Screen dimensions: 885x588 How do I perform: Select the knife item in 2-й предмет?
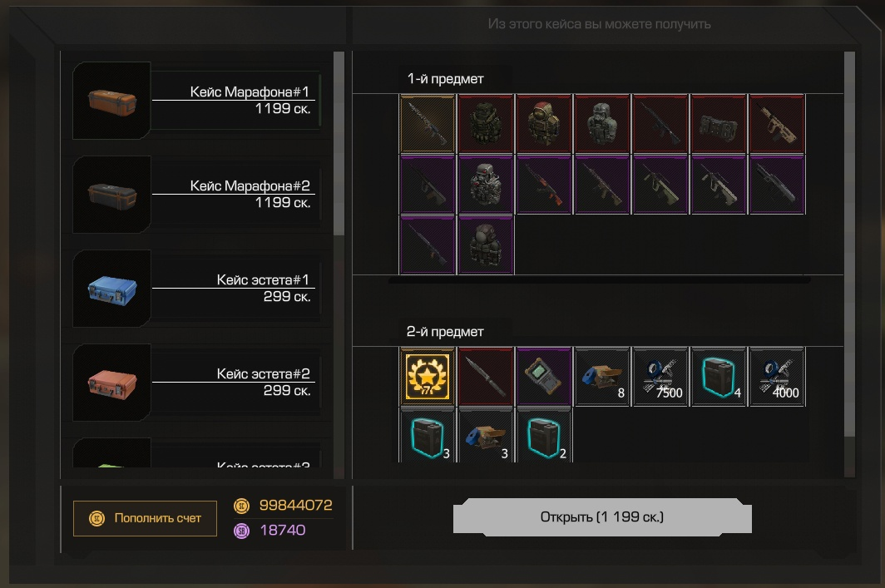486,377
